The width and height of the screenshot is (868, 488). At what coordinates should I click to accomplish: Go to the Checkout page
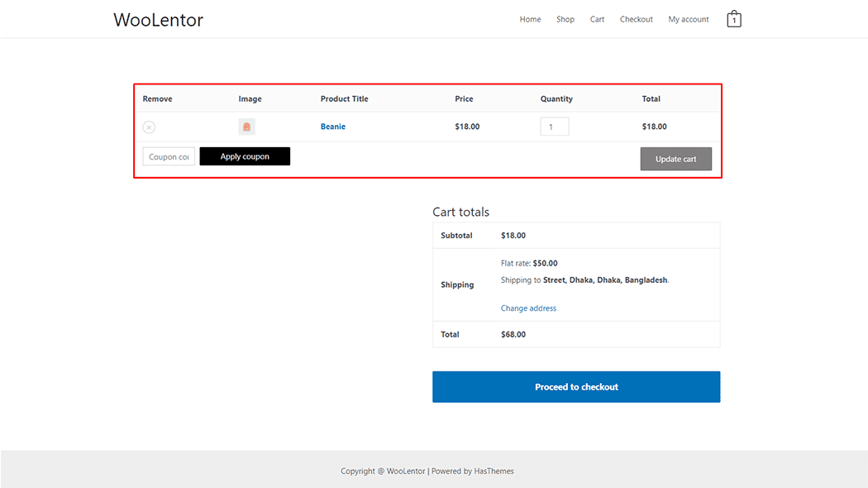(636, 19)
